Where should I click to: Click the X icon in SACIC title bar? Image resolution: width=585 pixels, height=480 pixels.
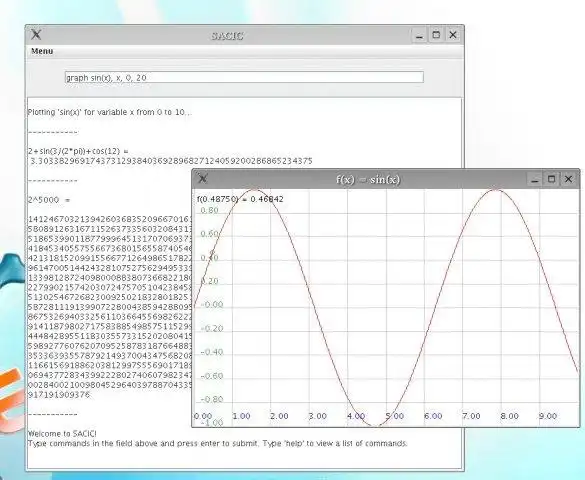(36, 35)
